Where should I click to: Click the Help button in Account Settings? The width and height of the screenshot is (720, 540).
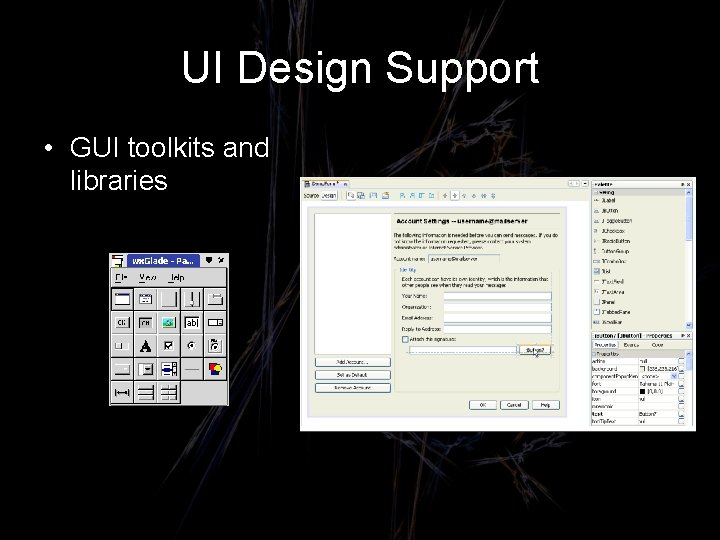pyautogui.click(x=546, y=405)
